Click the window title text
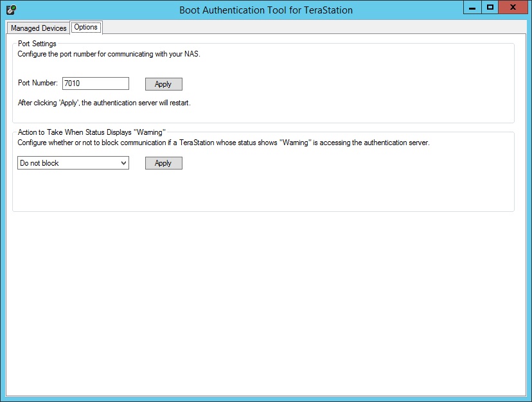 pyautogui.click(x=266, y=10)
